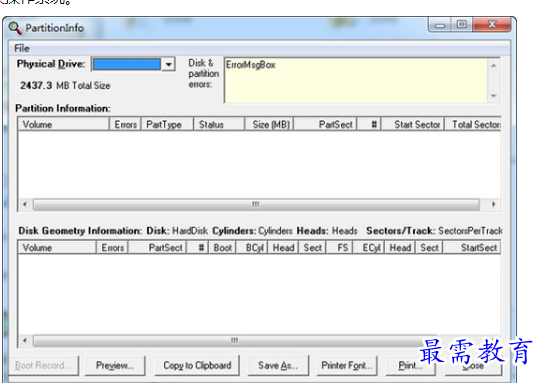Expand the Physical Drive dropdown arrow

point(168,64)
